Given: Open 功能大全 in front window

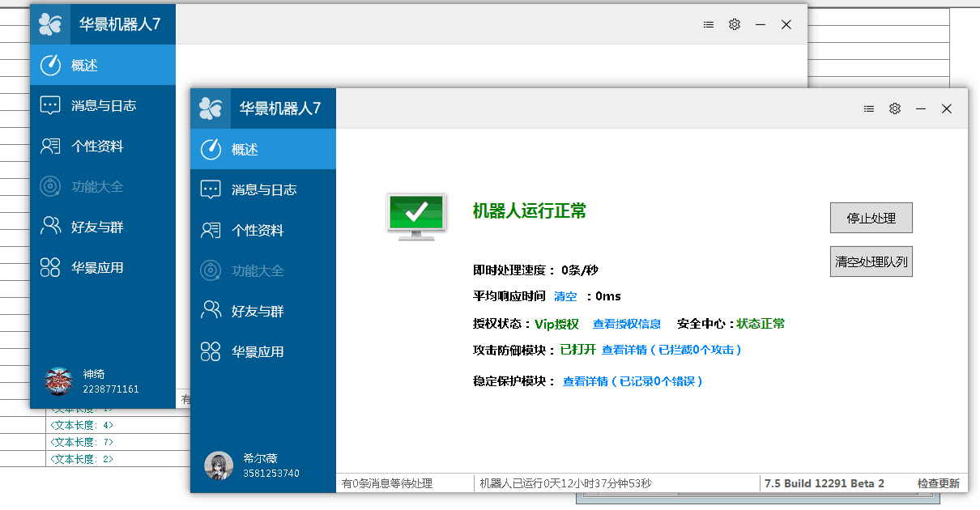Looking at the screenshot, I should (263, 270).
